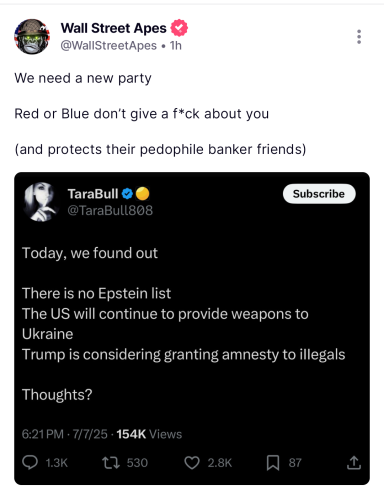Open the @TaraBull808 handle
The height and width of the screenshot is (500, 384).
coord(110,210)
